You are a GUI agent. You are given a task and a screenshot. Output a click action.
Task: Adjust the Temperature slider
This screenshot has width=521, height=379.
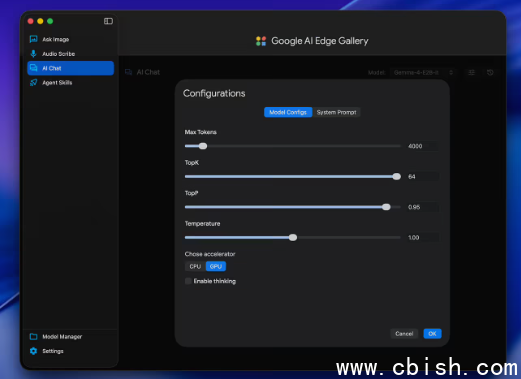click(x=293, y=238)
